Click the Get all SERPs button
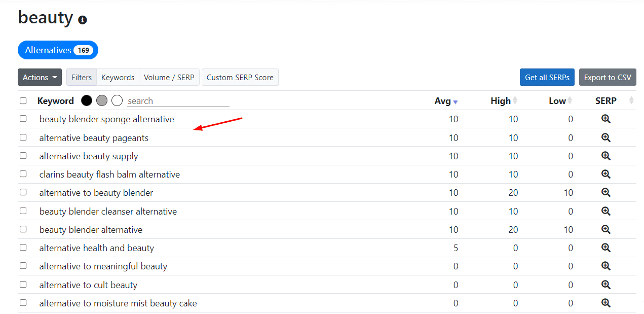Screen dimensions: 644x314 547,77
